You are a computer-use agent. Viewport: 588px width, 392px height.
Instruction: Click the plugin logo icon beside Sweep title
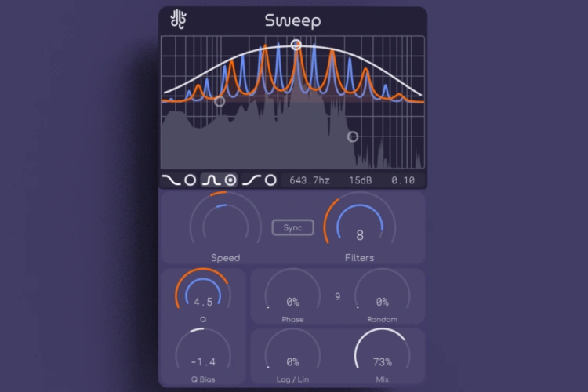click(178, 20)
